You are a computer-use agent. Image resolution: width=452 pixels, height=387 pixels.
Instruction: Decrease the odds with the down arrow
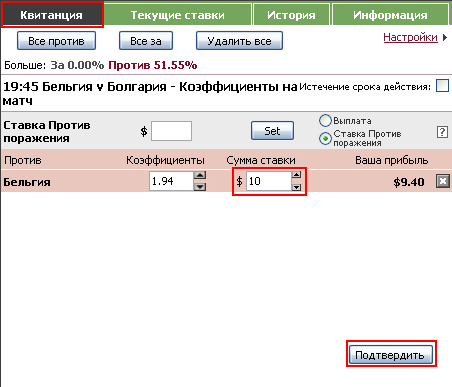coord(200,187)
